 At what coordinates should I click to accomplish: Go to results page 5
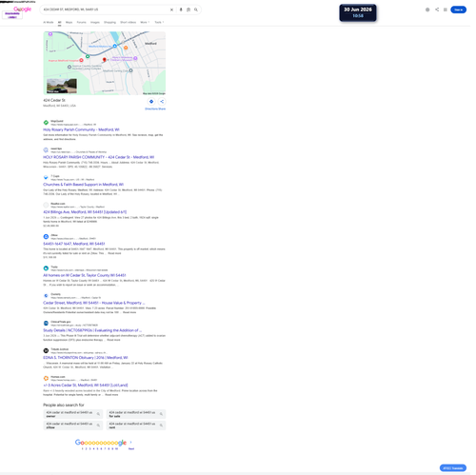click(x=97, y=449)
